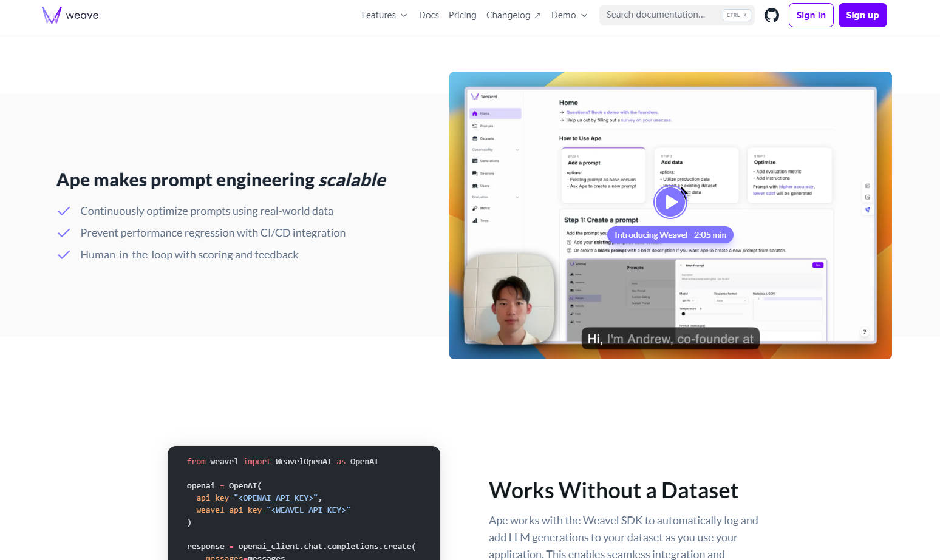Viewport: 940px width, 560px height.
Task: Click the Ape makes prompt engineering scalable heading
Action: 221,180
